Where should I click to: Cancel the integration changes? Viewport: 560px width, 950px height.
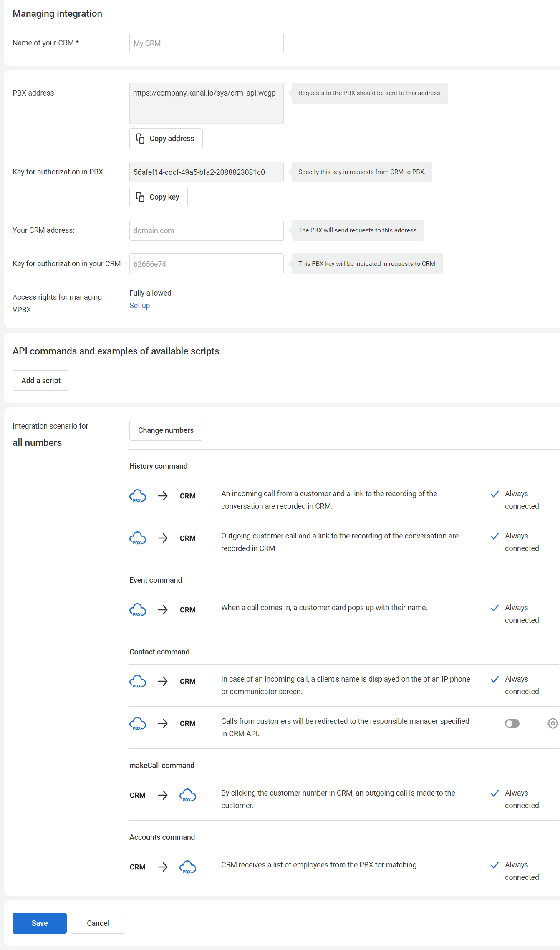click(x=98, y=923)
